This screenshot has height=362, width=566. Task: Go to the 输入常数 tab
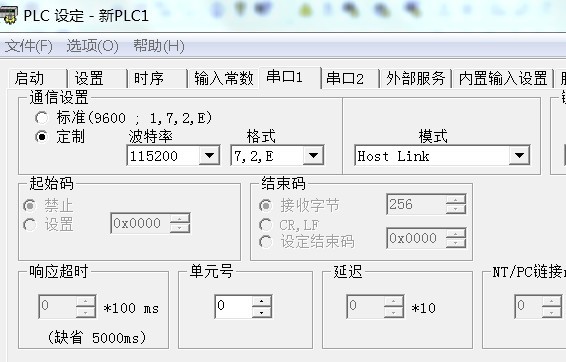(223, 78)
